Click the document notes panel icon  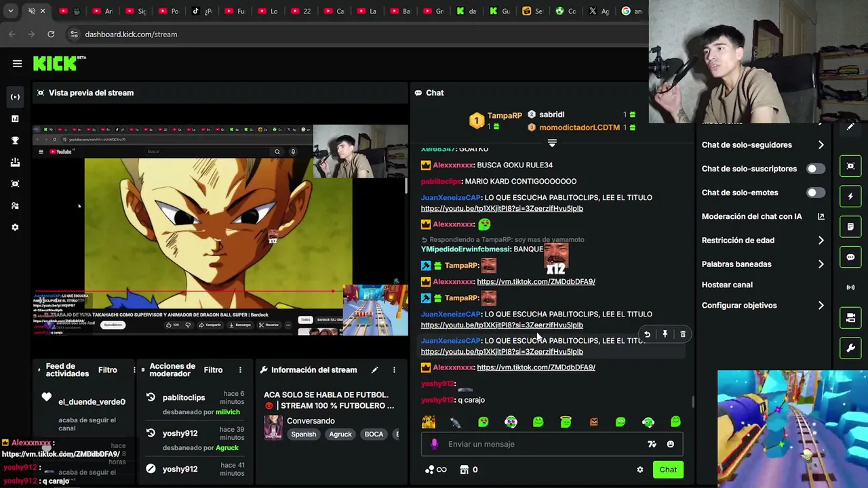(850, 226)
